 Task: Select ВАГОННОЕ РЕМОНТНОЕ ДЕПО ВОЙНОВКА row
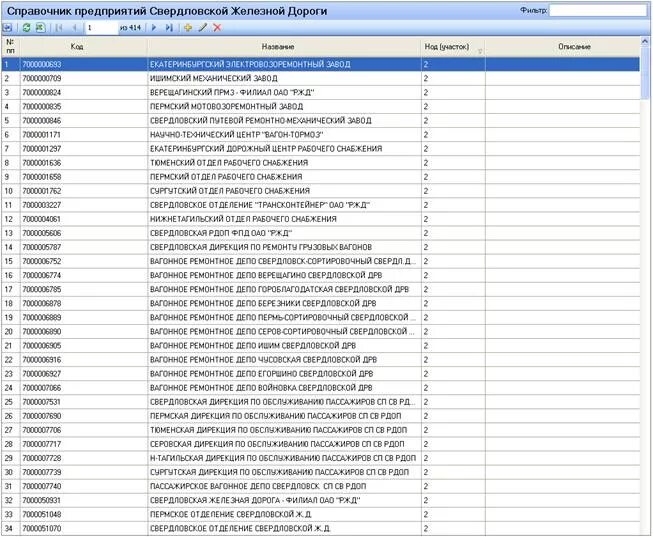321,387
